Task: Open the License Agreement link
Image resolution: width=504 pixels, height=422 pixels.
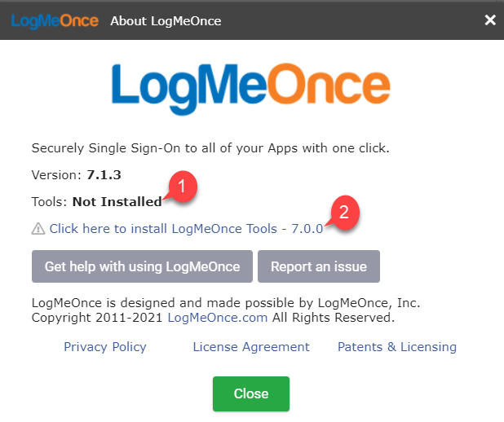Action: (251, 347)
